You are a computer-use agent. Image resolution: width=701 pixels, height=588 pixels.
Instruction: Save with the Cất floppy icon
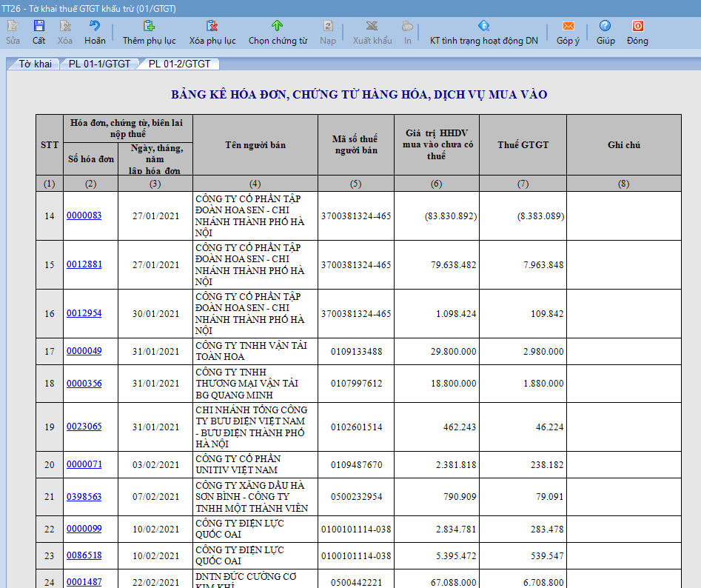[39, 26]
